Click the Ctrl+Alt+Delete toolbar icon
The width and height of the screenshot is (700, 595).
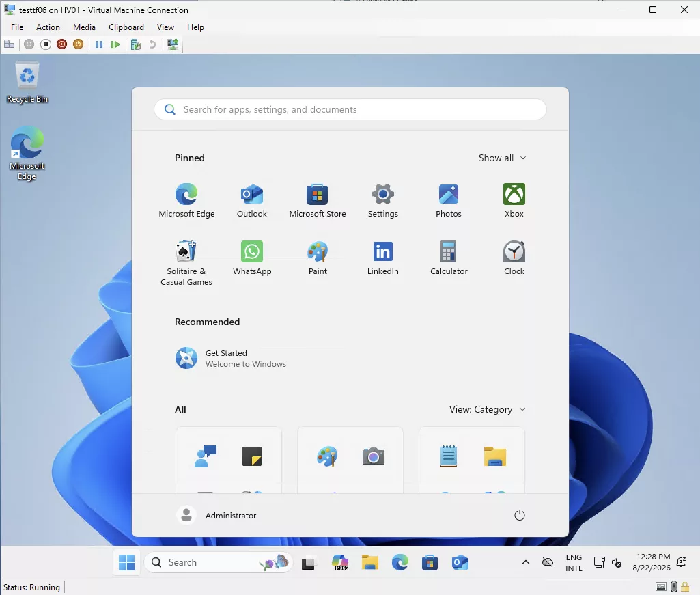(x=9, y=44)
